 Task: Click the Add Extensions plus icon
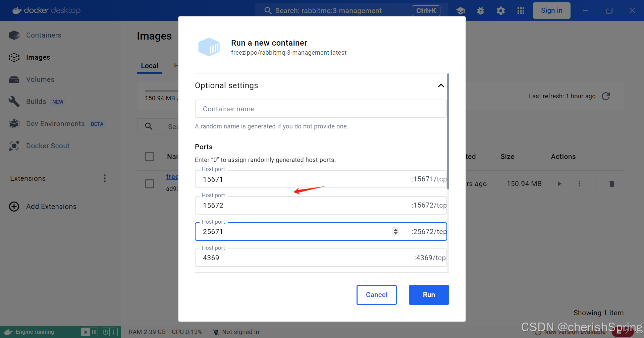click(x=14, y=207)
